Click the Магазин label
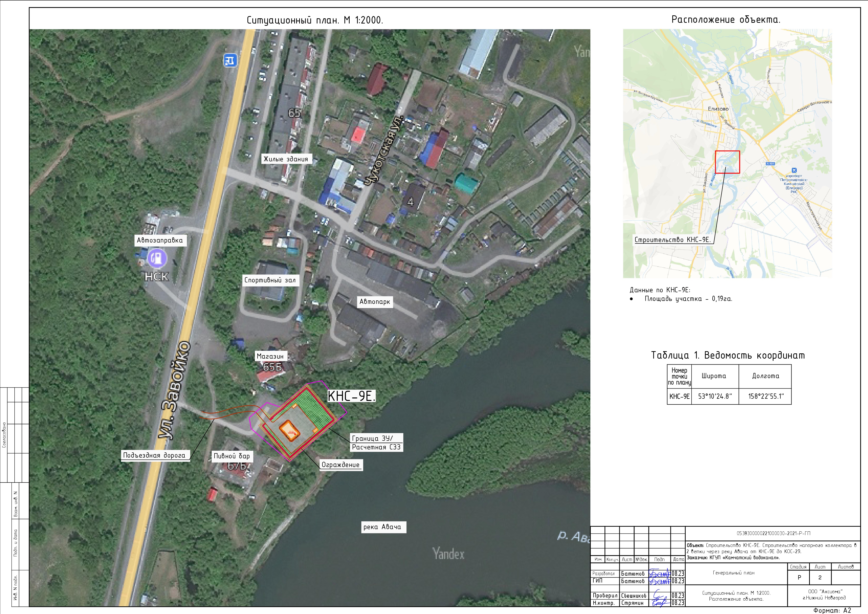 270,356
